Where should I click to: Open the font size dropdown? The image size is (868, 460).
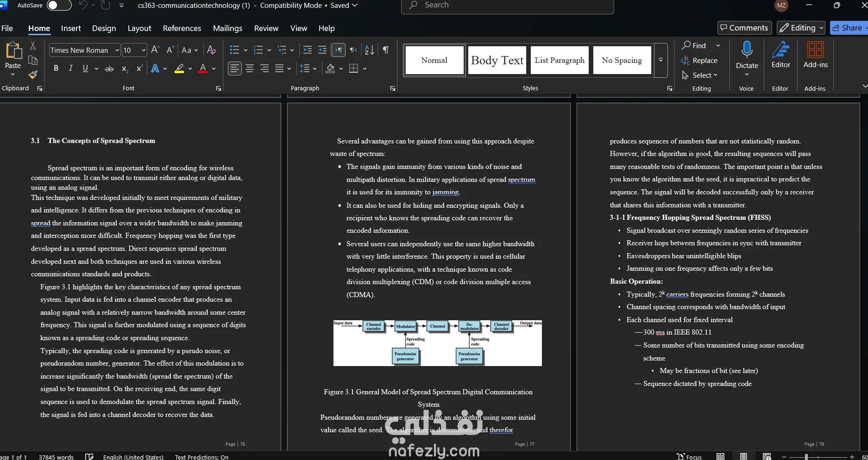click(x=144, y=50)
